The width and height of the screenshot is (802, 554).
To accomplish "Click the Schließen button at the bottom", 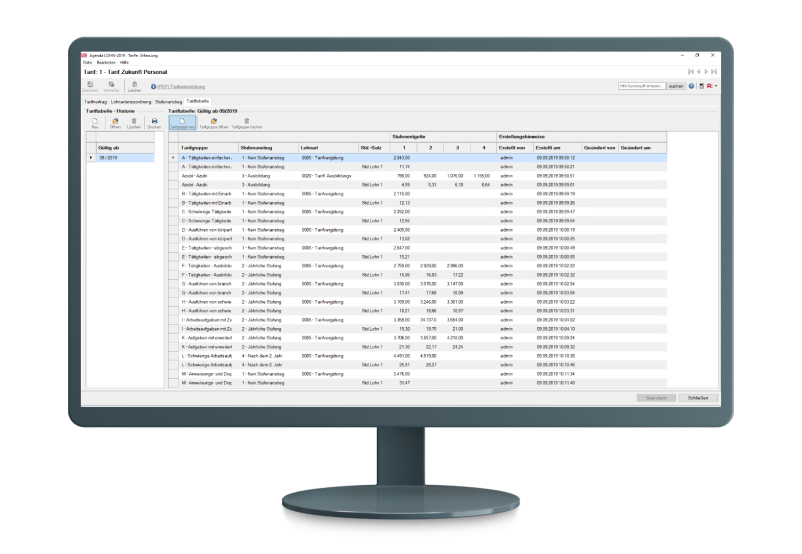I will tap(698, 397).
